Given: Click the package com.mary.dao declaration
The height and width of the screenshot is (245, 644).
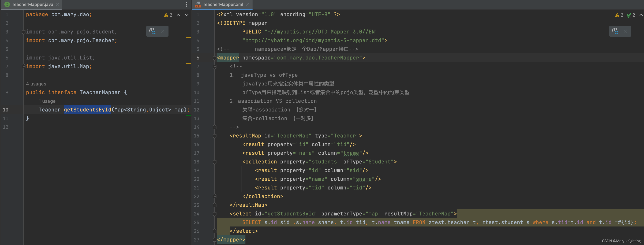Looking at the screenshot, I should coord(59,14).
